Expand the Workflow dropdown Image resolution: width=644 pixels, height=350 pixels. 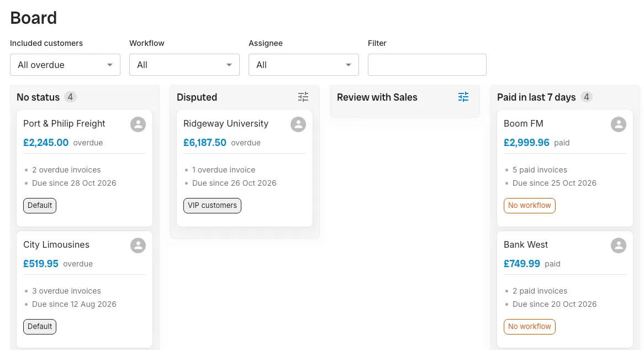click(184, 65)
